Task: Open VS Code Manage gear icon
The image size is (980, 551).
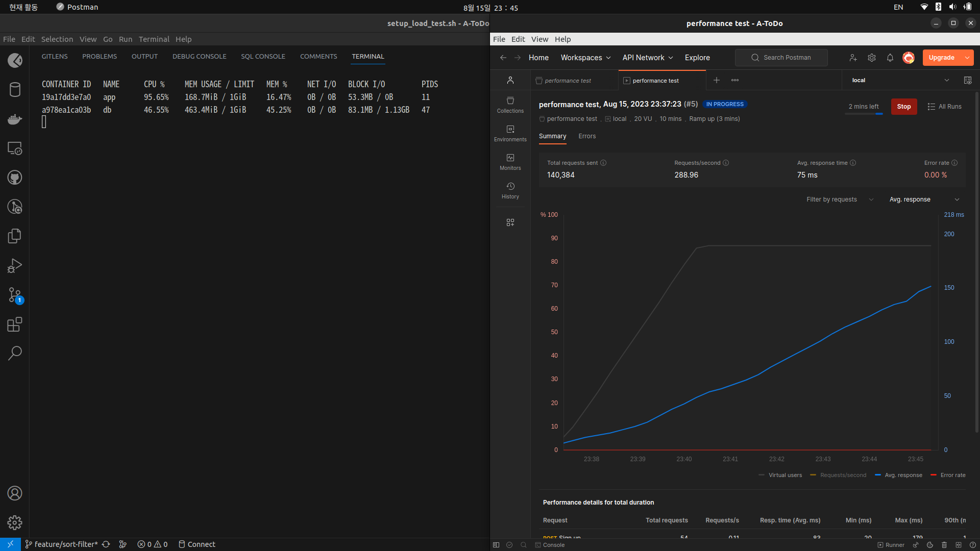Action: click(x=15, y=522)
